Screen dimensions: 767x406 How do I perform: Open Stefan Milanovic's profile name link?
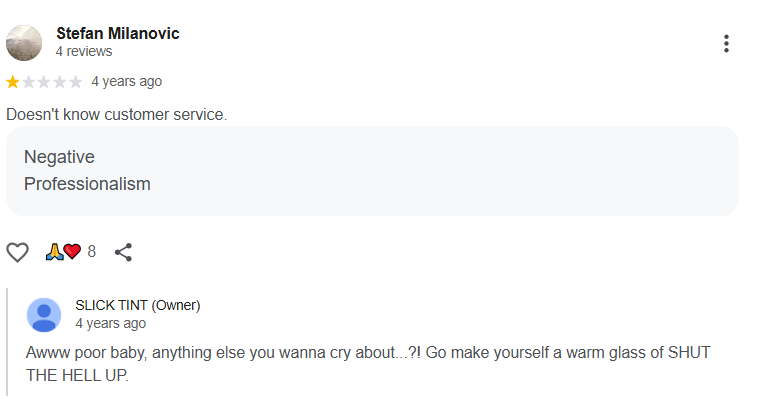coord(118,33)
